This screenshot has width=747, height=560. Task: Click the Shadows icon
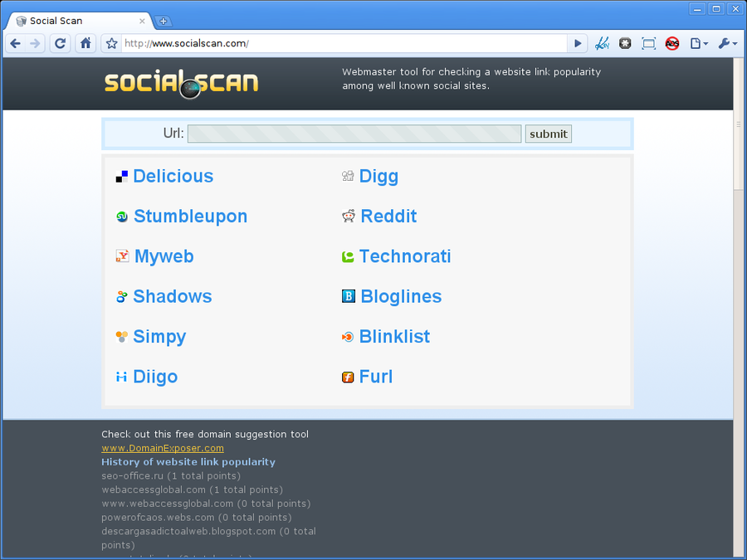click(121, 297)
